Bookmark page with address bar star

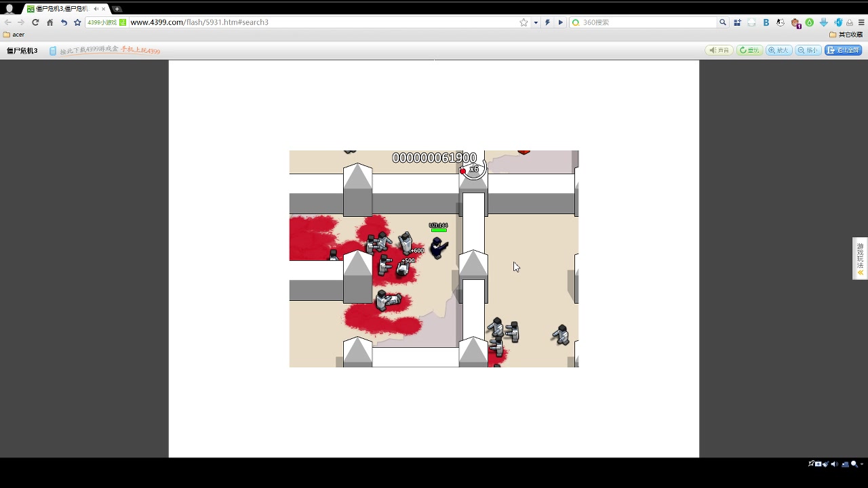pos(524,22)
